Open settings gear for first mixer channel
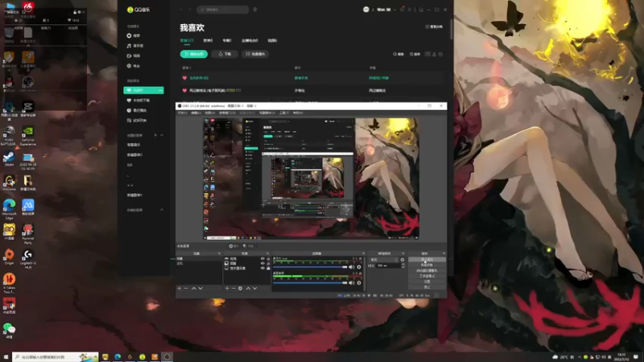Image resolution: width=644 pixels, height=362 pixels. click(359, 267)
